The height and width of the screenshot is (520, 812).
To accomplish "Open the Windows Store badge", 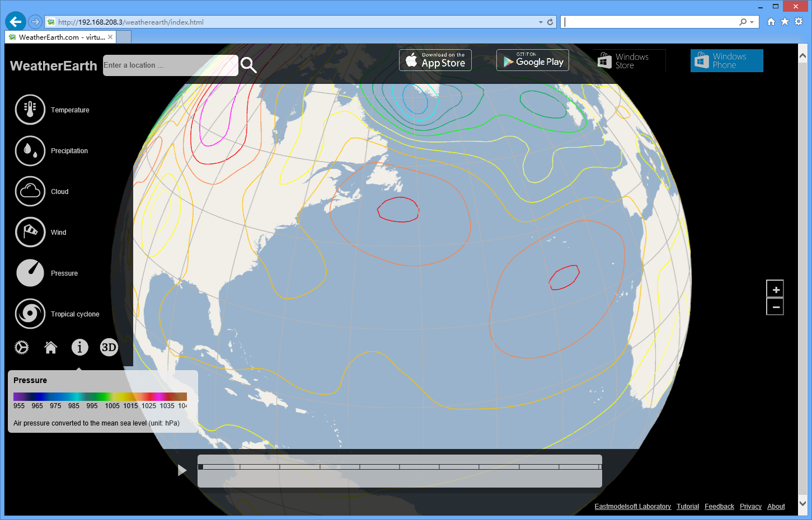I will pyautogui.click(x=630, y=60).
